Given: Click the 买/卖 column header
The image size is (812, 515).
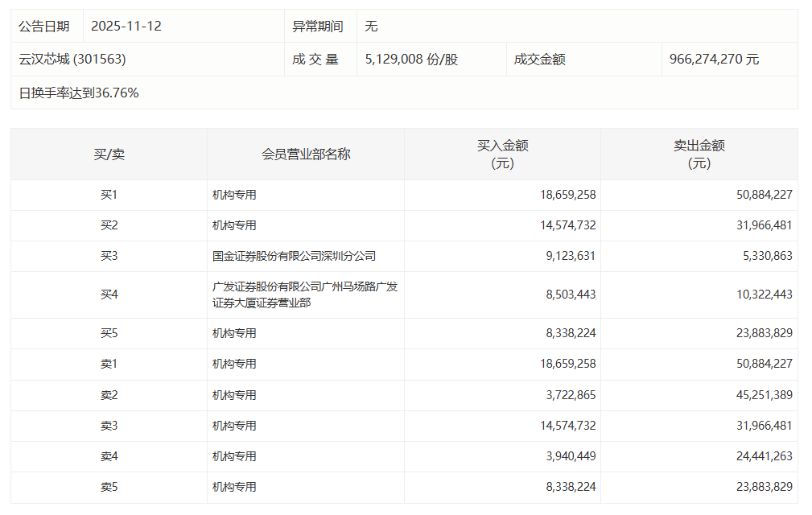Looking at the screenshot, I should point(109,154).
